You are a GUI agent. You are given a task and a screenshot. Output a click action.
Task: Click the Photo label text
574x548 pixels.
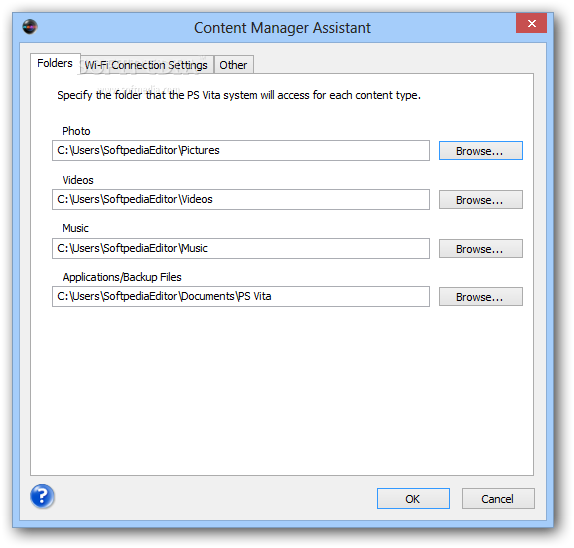(76, 131)
